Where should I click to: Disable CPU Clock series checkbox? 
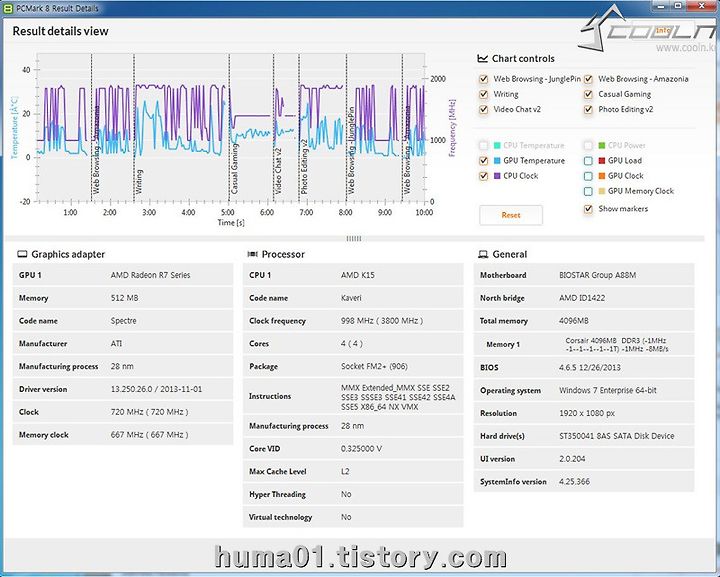pos(484,176)
